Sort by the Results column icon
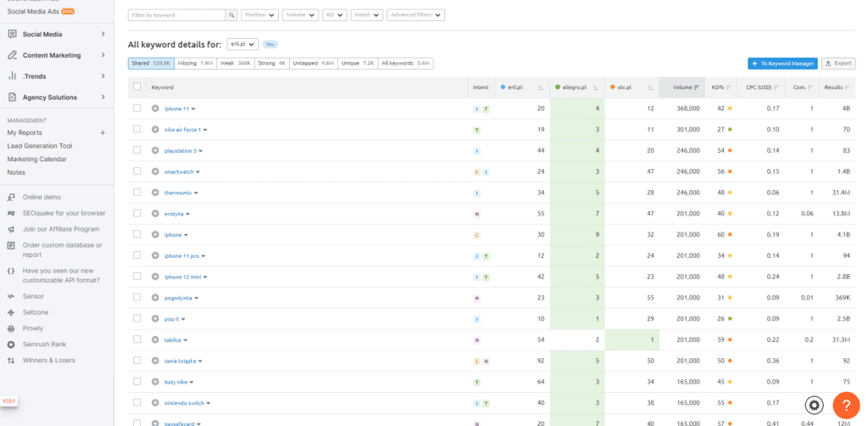 tap(849, 87)
